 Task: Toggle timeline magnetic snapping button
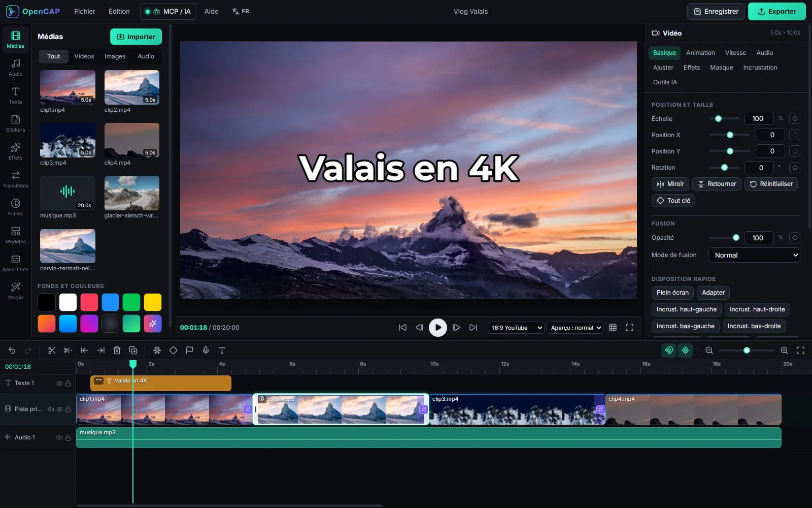click(669, 350)
